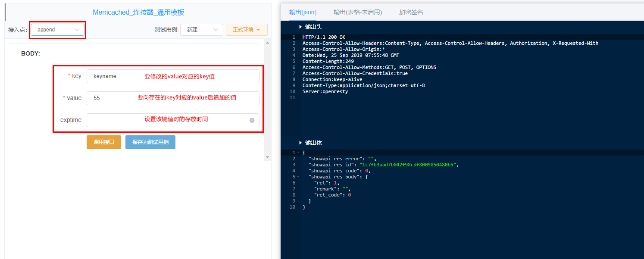Screen dimensions: 644x259
Task: Open the 测试用例 新建 dropdown
Action: 202,30
